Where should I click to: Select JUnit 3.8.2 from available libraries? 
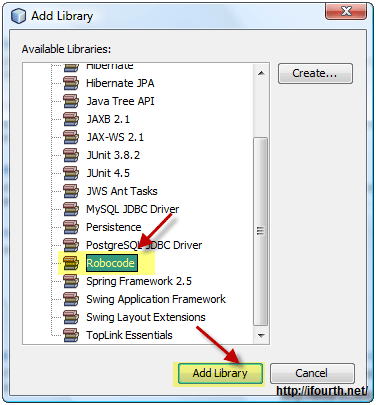(113, 155)
